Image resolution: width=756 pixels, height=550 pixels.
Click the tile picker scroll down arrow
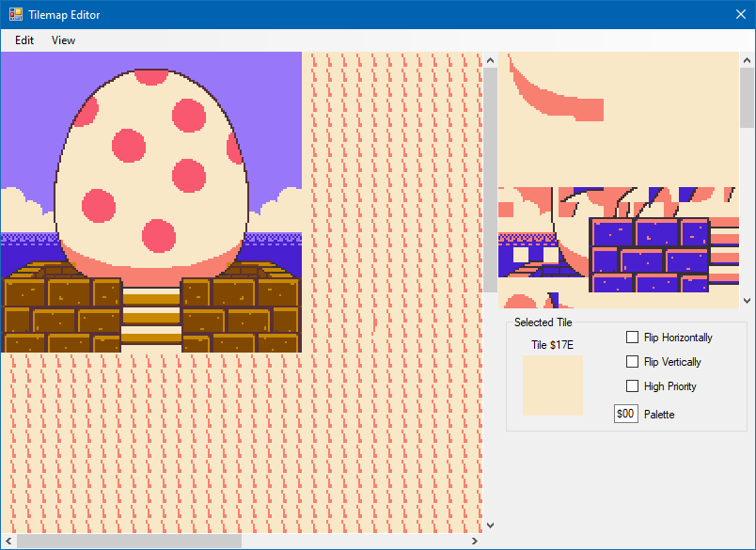pos(747,300)
